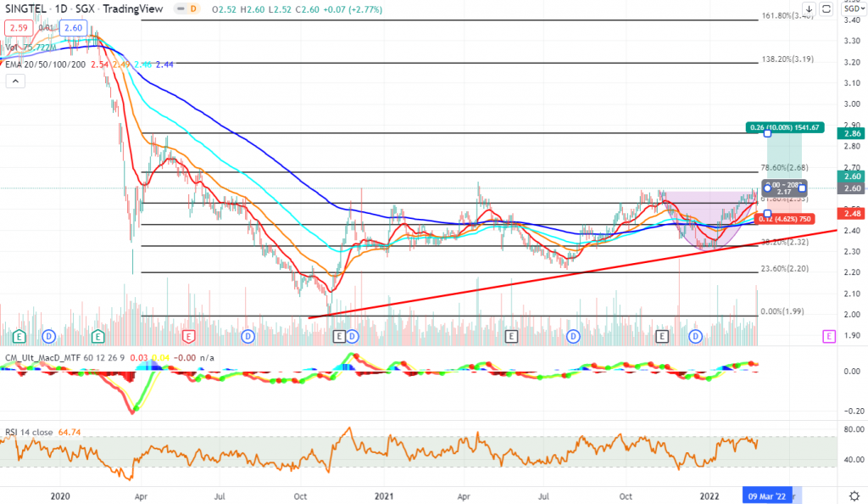Click the 0.00%(1.99) Fibonacci level label
Screen dimensions: 868x504
pos(782,311)
